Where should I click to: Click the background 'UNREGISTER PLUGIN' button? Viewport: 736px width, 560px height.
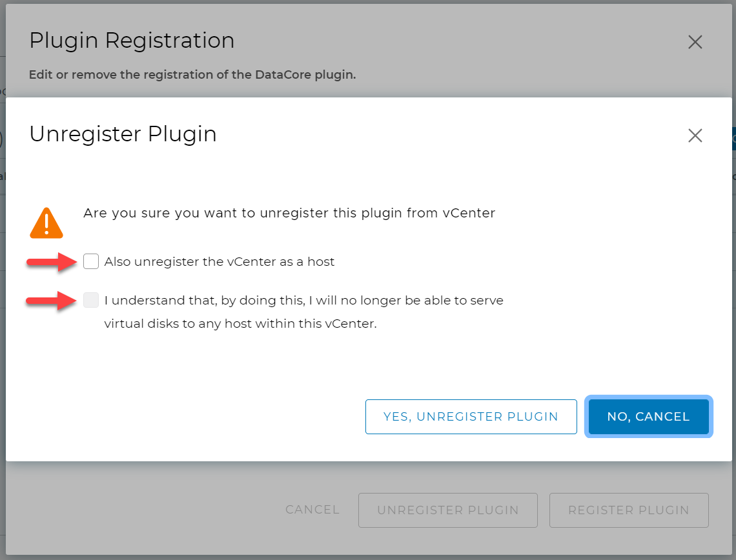pos(447,510)
